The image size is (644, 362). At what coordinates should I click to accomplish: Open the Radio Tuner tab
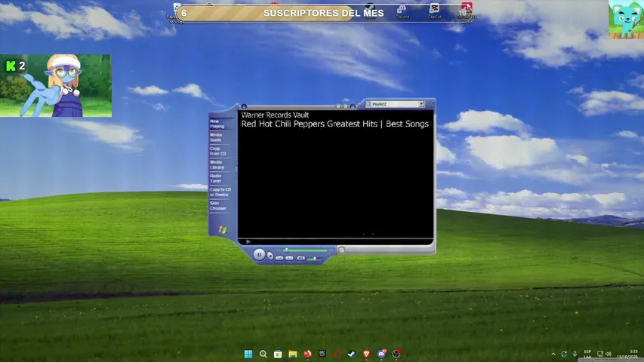click(216, 178)
